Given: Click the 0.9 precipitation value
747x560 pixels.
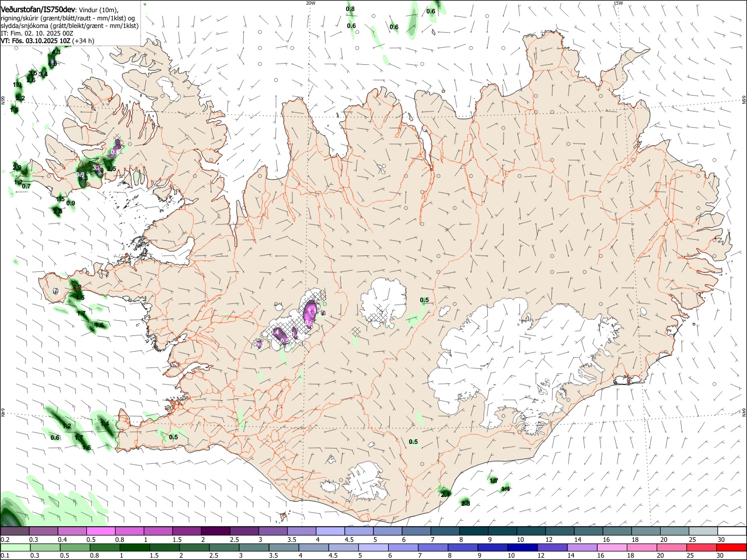Looking at the screenshot, I should [x=71, y=204].
